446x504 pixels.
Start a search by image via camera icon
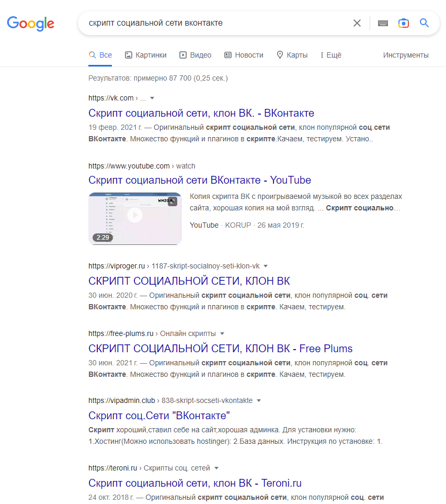point(404,23)
